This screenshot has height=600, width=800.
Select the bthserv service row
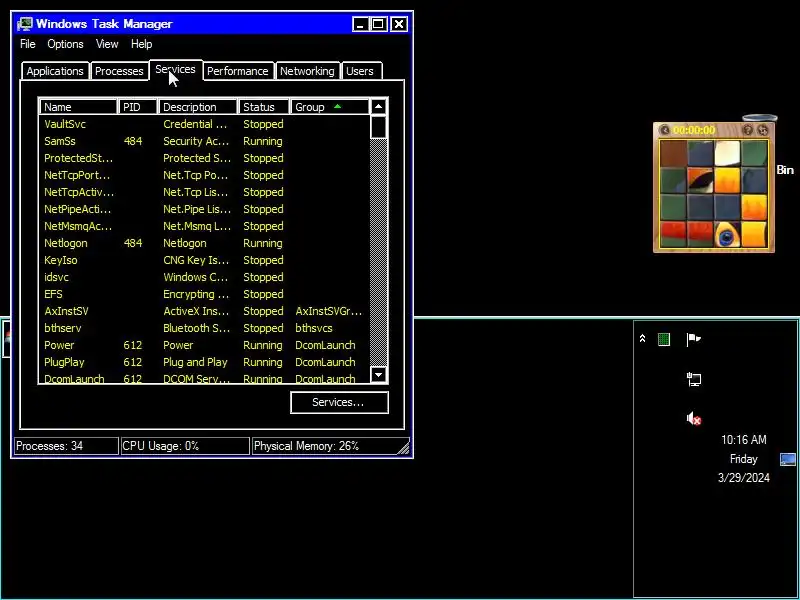click(x=204, y=328)
